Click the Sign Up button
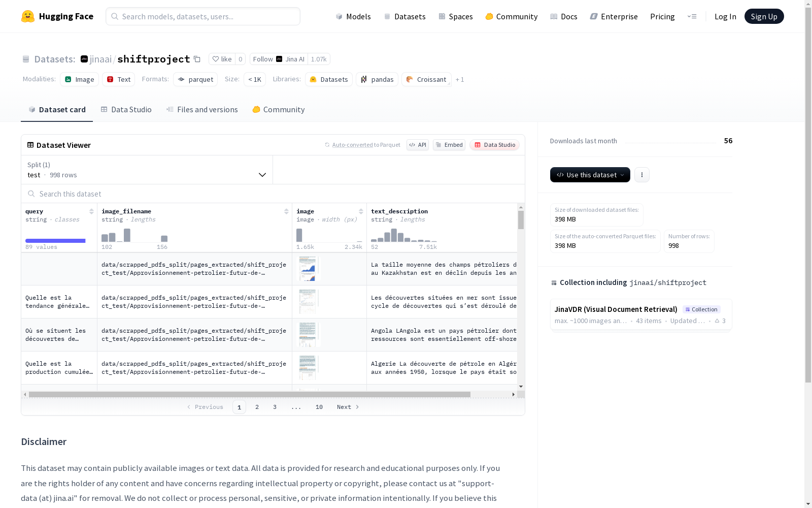This screenshot has width=812, height=508. point(764,16)
